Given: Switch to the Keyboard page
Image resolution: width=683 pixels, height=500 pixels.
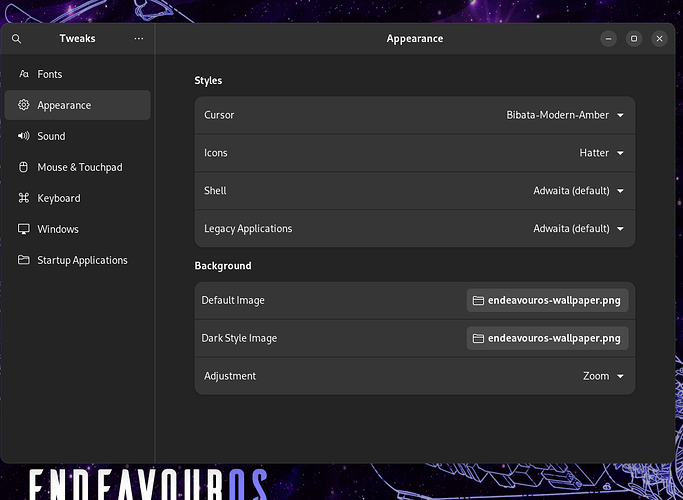Looking at the screenshot, I should coord(78,198).
